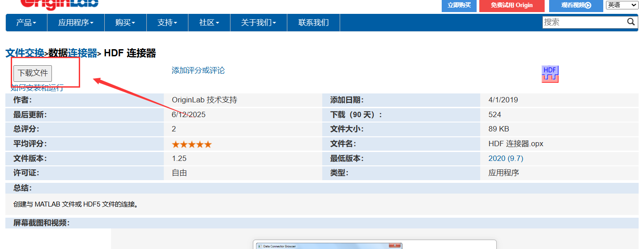Expand the 社区 menu

click(x=209, y=22)
